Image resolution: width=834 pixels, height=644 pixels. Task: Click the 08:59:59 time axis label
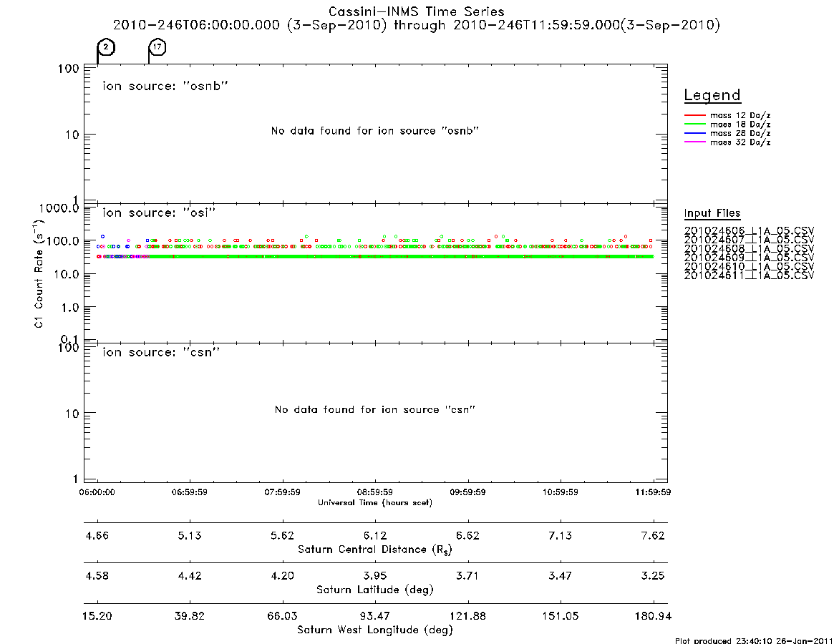tap(375, 492)
